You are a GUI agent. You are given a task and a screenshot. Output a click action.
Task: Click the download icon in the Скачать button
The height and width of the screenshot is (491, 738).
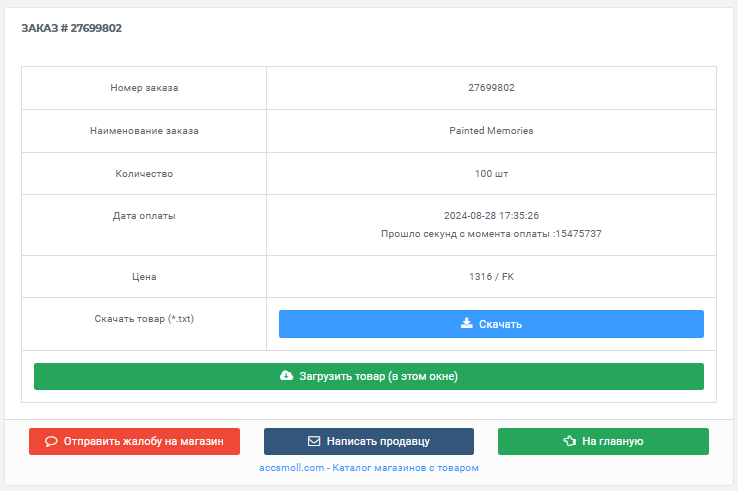[x=466, y=324]
